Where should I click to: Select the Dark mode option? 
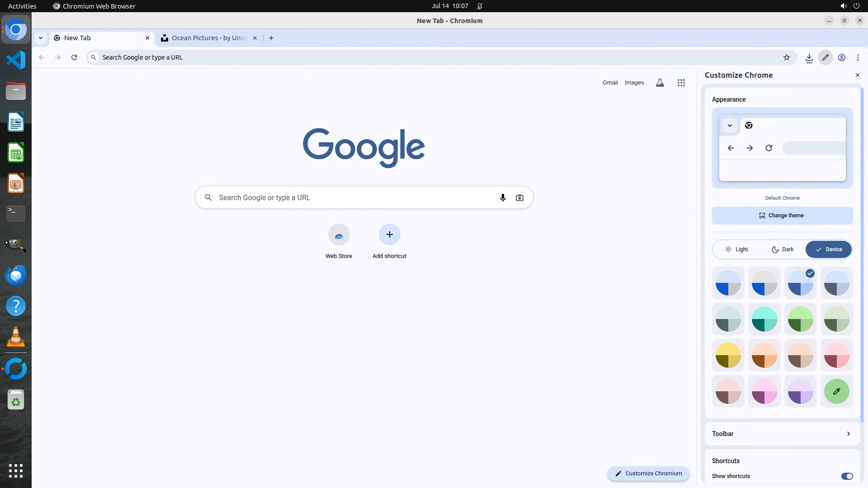[783, 249]
